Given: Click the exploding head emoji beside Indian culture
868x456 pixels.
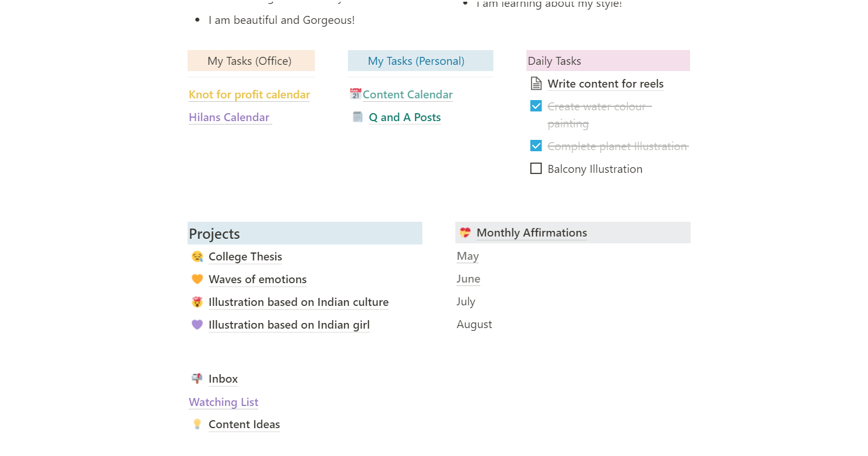Looking at the screenshot, I should coord(197,302).
